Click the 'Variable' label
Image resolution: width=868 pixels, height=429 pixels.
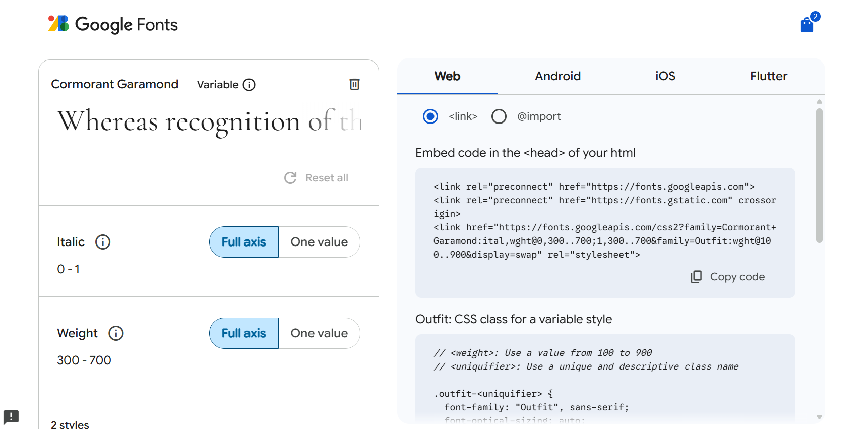coord(218,85)
